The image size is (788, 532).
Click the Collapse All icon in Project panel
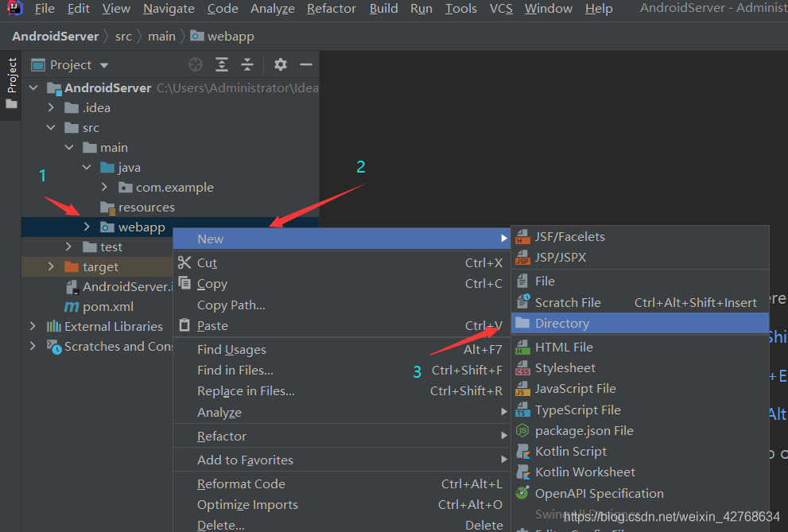click(x=247, y=64)
